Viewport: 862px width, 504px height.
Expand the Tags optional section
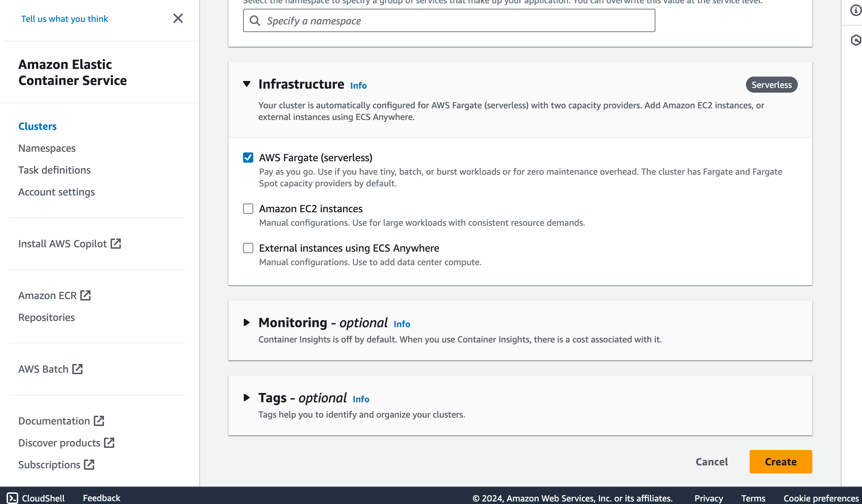[x=247, y=398]
